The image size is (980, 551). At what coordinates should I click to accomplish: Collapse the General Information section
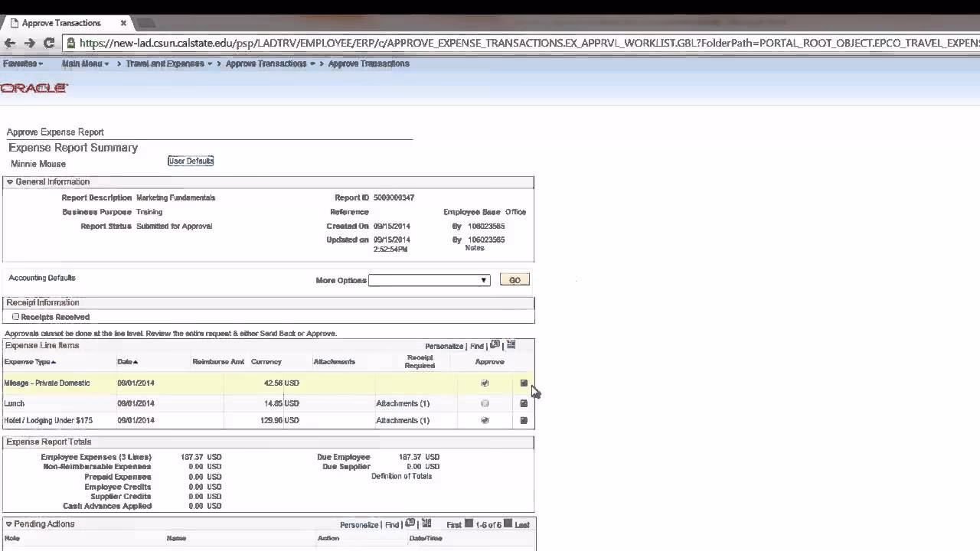tap(10, 182)
